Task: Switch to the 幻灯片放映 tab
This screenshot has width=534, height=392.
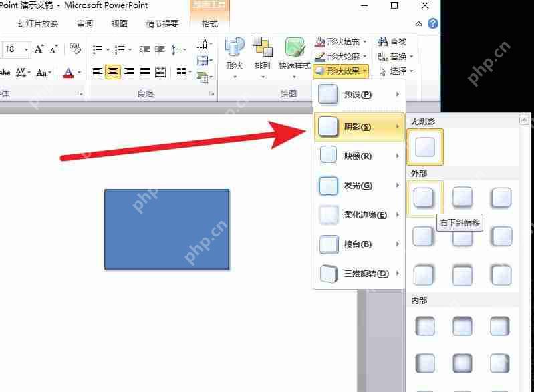Action: tap(38, 24)
